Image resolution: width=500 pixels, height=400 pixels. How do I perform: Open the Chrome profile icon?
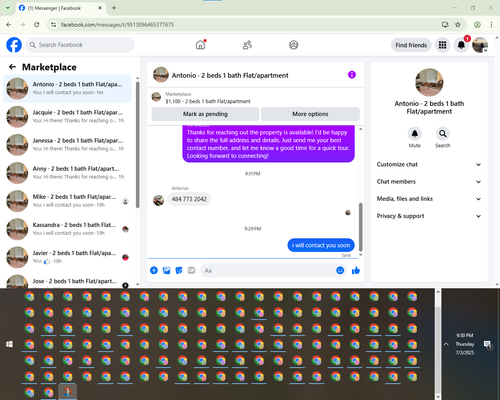[477, 24]
